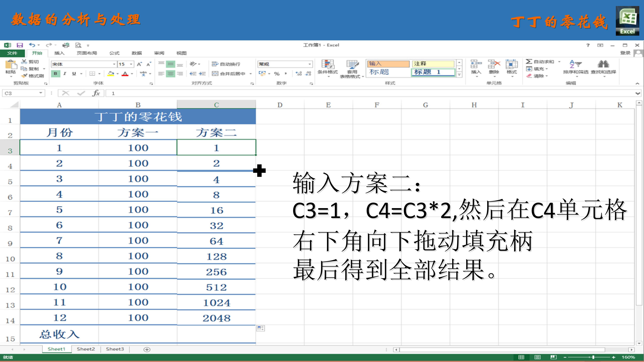Click the Conditional Formatting icon
Viewport: 644px width, 362px height.
(x=328, y=65)
